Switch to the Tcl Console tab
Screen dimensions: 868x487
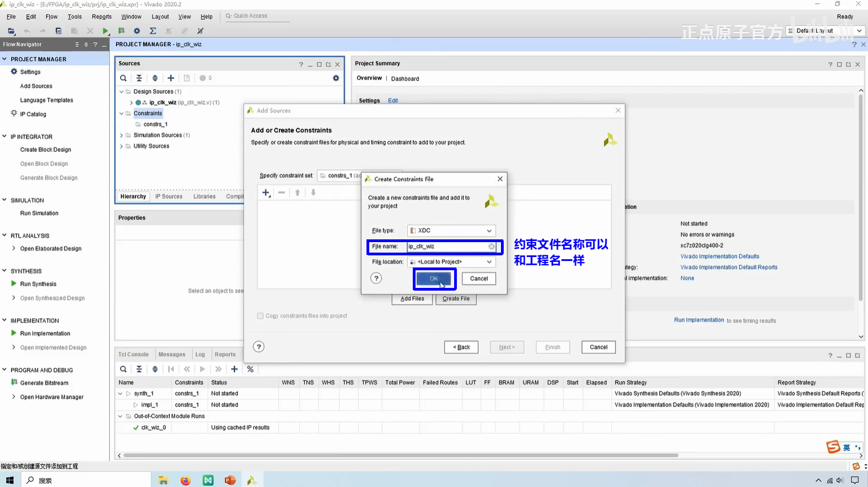133,355
